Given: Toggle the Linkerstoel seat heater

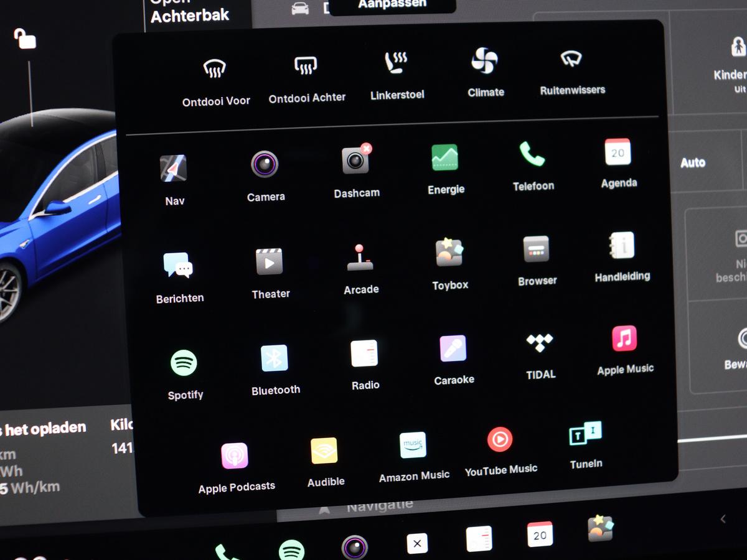Looking at the screenshot, I should click(397, 63).
